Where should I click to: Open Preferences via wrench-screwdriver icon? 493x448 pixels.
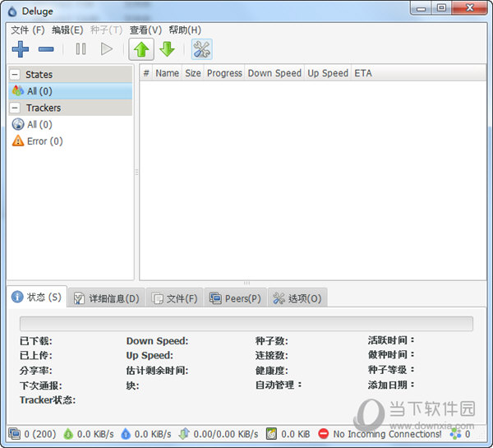201,49
